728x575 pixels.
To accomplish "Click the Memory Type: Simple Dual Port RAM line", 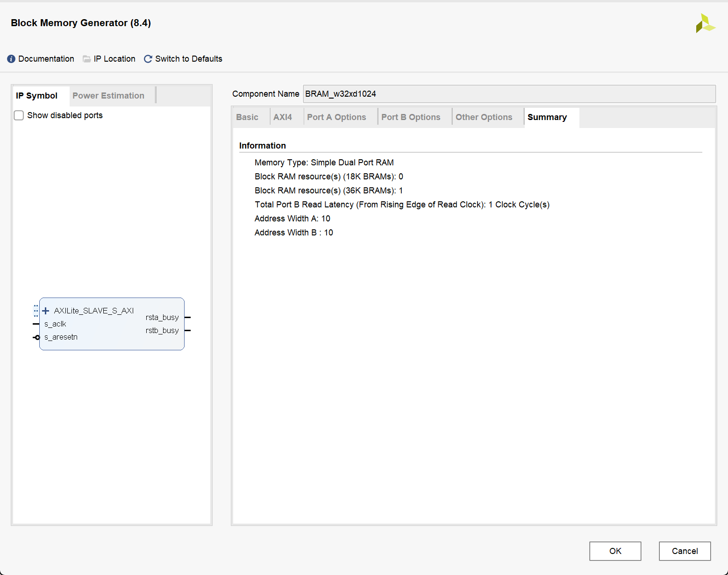I will point(324,163).
